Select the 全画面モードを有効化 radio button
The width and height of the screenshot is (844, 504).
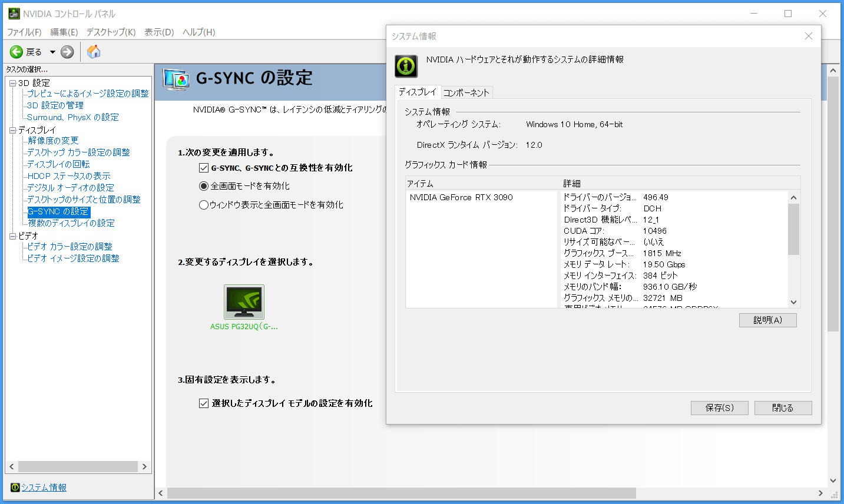pyautogui.click(x=204, y=186)
